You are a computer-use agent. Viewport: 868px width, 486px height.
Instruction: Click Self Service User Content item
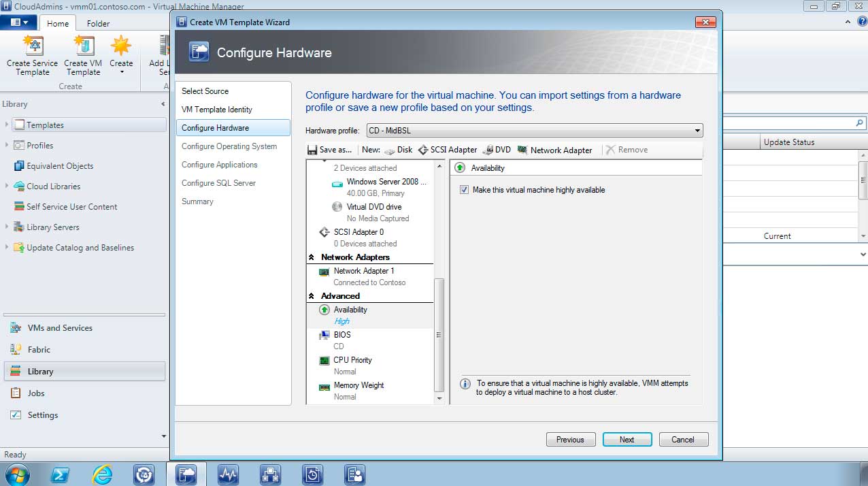(71, 207)
